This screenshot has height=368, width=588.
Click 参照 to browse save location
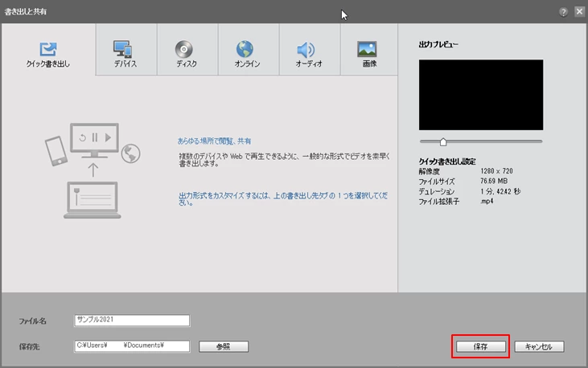point(224,346)
